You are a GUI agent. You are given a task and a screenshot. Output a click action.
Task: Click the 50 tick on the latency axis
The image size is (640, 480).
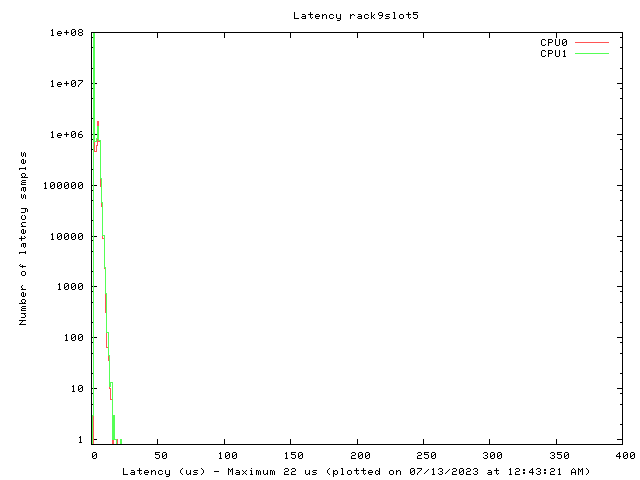[159, 456]
